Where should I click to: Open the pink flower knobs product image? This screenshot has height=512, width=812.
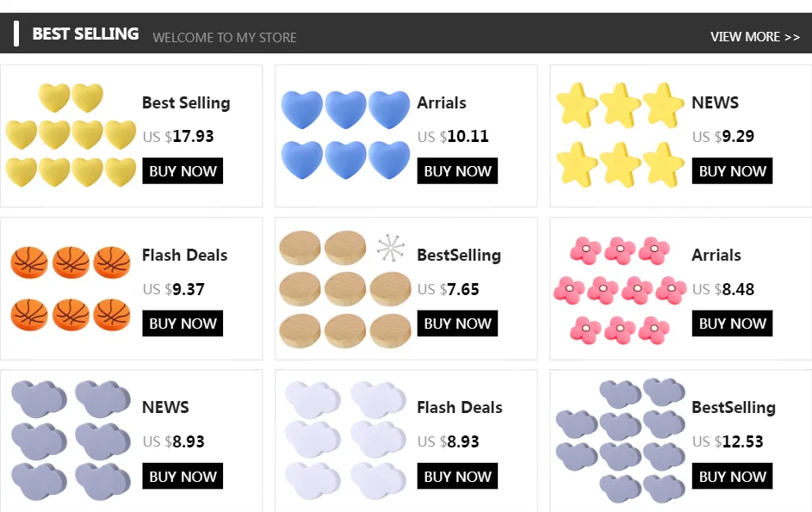tap(620, 290)
